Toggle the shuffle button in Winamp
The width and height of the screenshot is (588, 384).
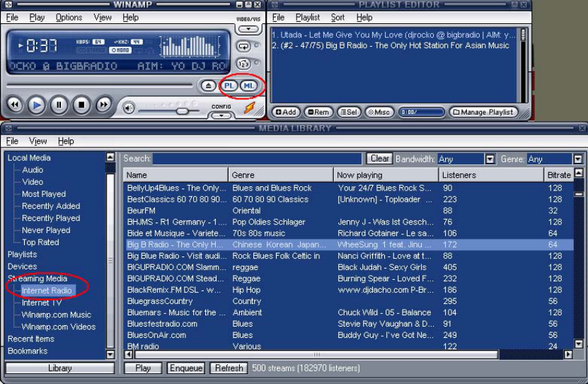[243, 64]
